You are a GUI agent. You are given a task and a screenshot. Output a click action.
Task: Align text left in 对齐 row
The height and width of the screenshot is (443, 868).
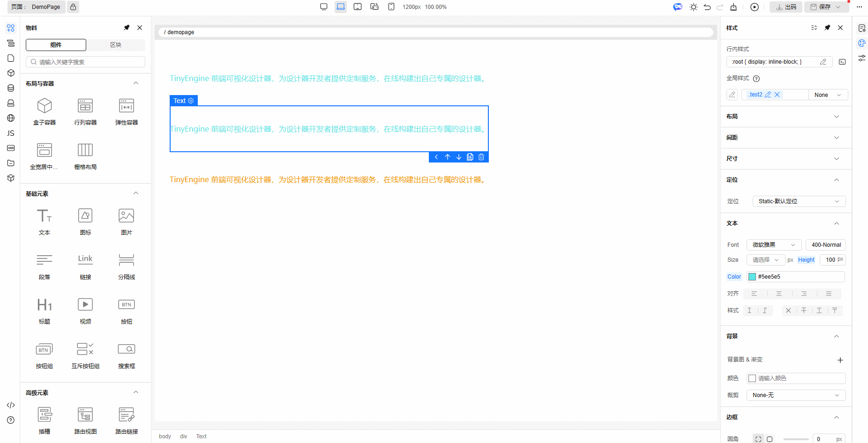754,294
